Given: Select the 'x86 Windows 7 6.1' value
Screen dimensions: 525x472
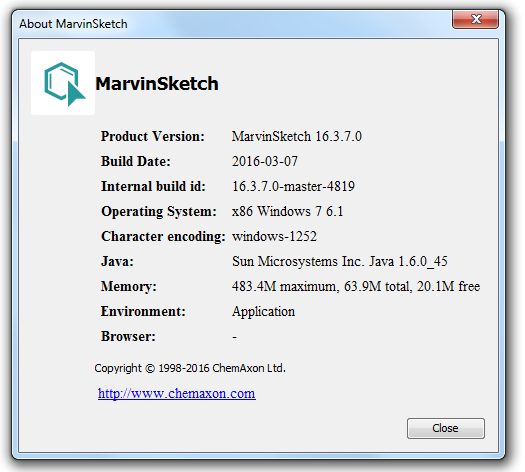Looking at the screenshot, I should tap(288, 212).
